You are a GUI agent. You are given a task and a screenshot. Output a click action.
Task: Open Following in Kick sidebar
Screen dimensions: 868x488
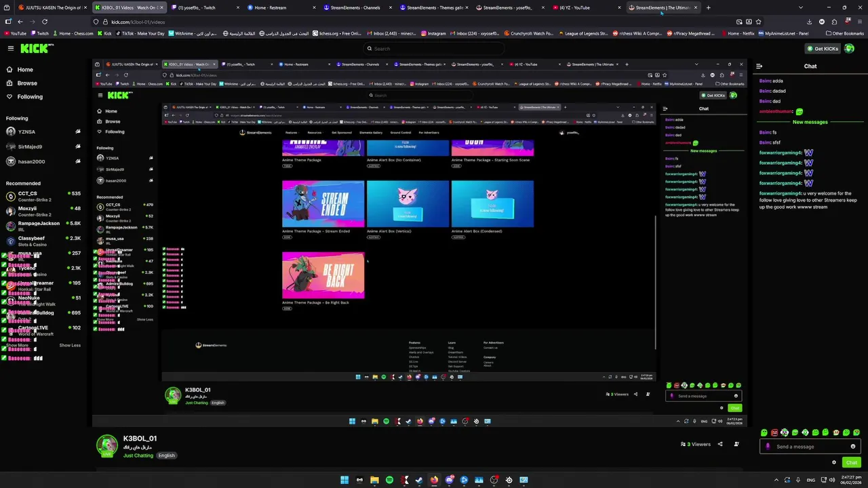click(x=30, y=97)
